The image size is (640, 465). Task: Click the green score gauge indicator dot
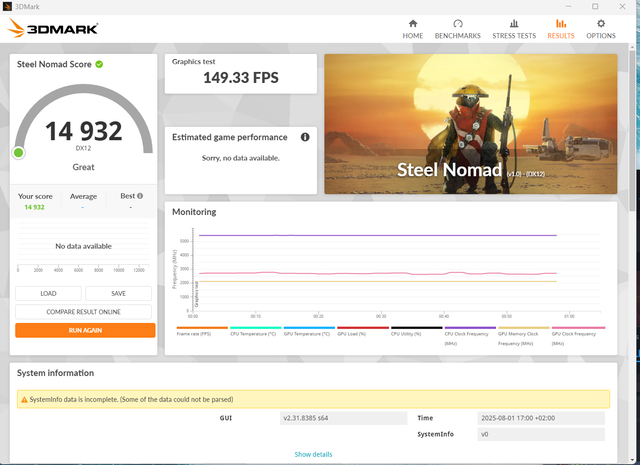tap(18, 153)
